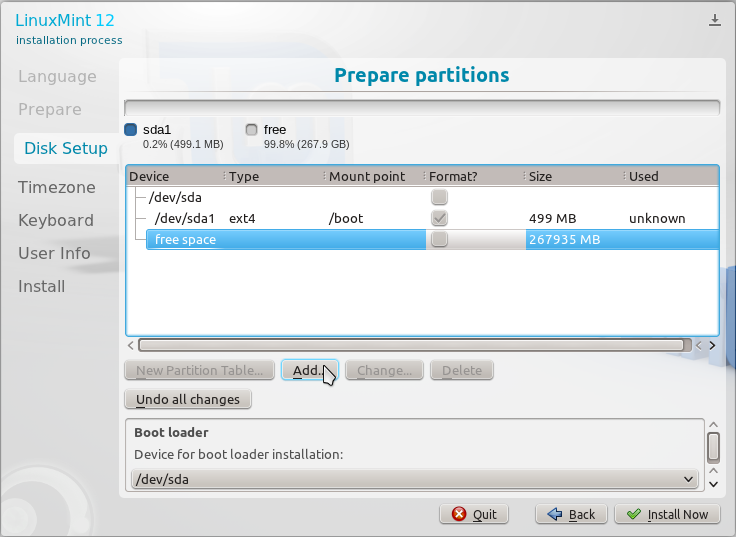
Task: Click the grey free space legend swatch
Action: (251, 130)
